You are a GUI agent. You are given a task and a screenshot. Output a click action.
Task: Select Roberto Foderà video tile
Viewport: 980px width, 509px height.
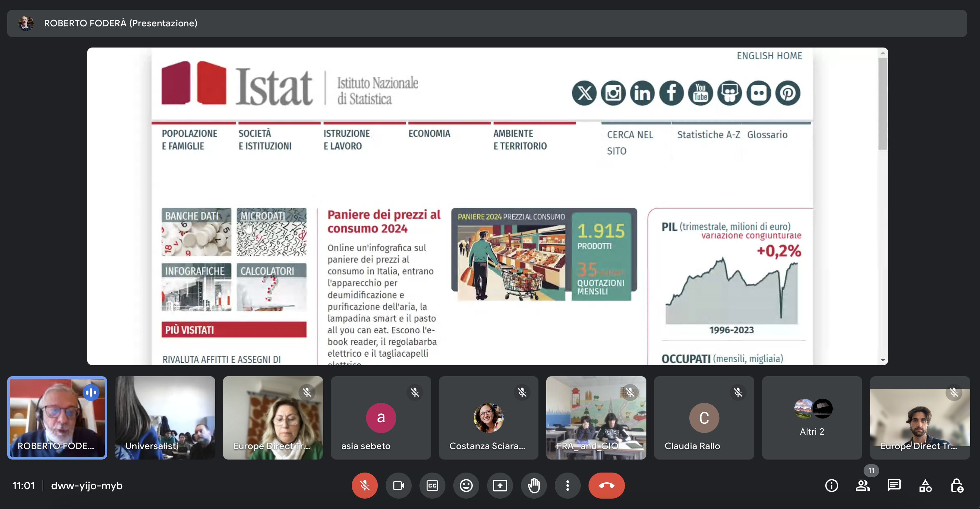(57, 418)
